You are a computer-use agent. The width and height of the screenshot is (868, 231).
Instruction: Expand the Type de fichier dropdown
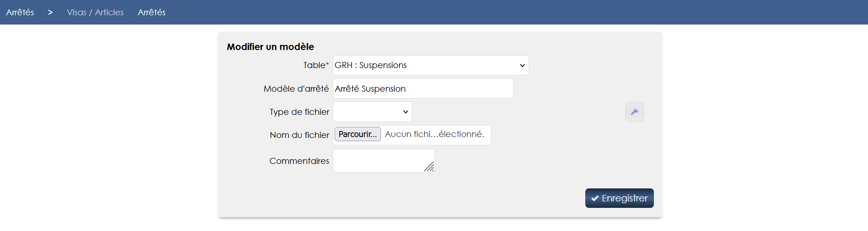click(373, 112)
